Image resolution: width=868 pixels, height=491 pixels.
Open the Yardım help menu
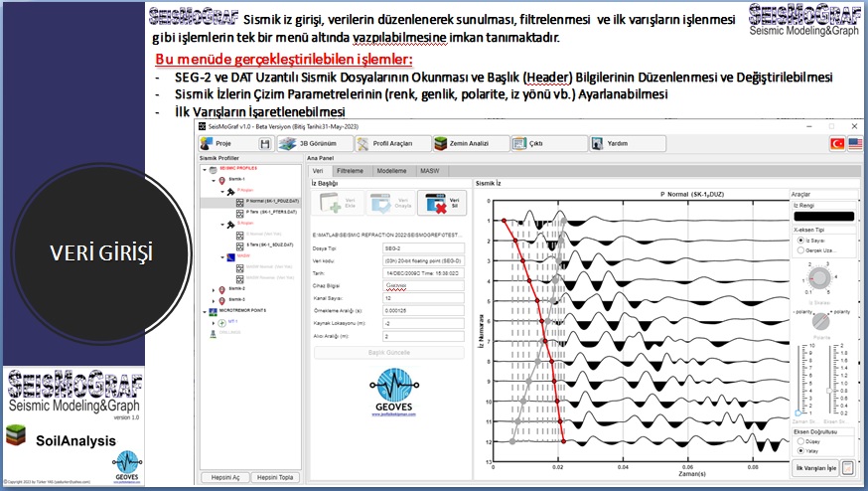628,143
